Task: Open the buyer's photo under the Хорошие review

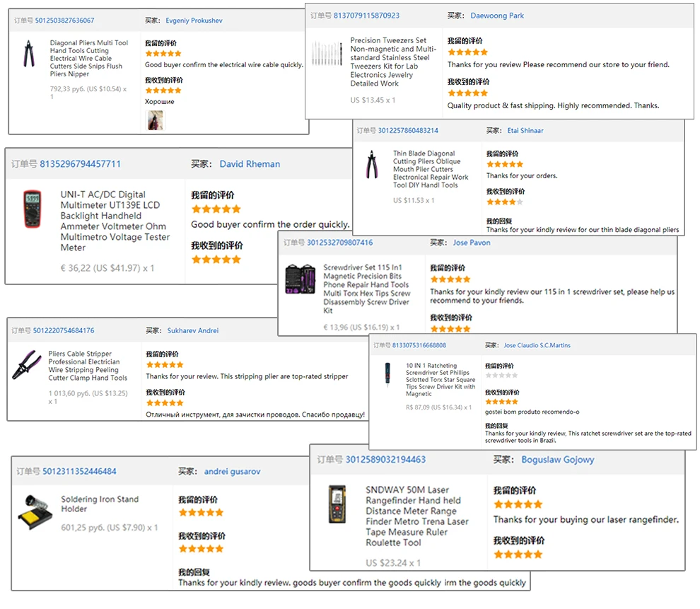Action: pyautogui.click(x=154, y=120)
